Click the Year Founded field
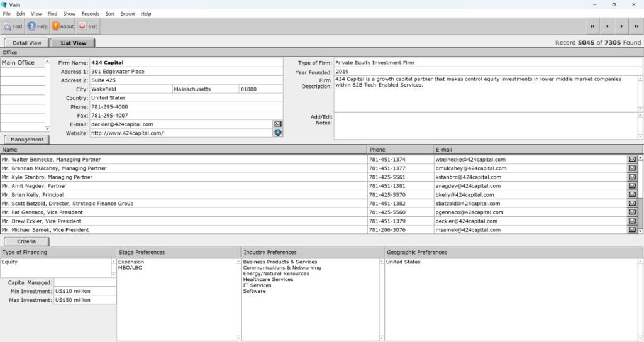 pos(488,72)
